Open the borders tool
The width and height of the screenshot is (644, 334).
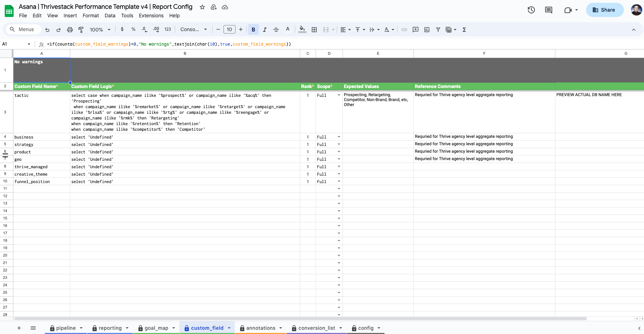tap(314, 30)
